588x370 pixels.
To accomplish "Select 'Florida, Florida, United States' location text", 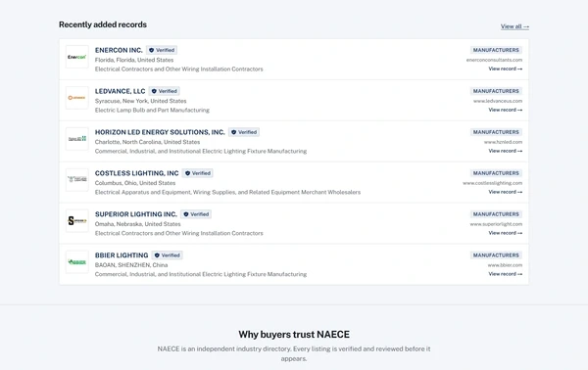I will click(x=134, y=60).
